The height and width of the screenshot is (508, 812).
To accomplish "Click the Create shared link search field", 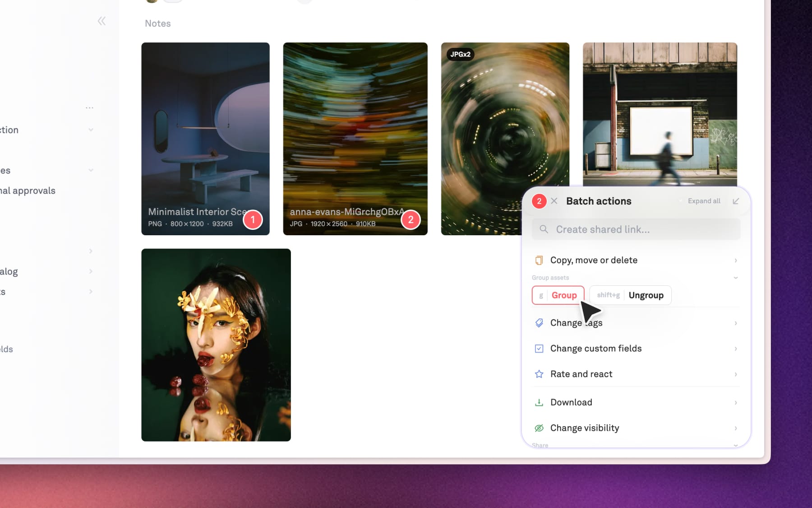I will pos(636,229).
